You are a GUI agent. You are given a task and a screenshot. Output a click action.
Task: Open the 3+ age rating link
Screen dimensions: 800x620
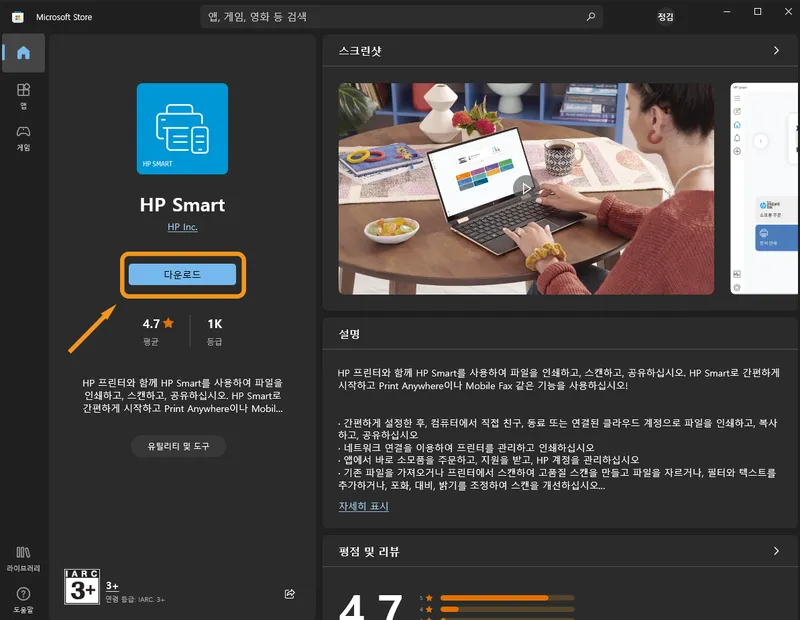(x=112, y=586)
